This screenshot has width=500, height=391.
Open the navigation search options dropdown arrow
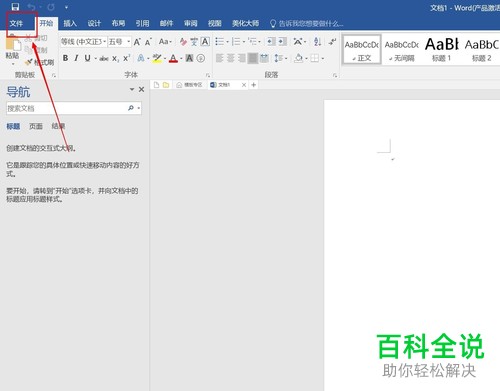coord(139,108)
